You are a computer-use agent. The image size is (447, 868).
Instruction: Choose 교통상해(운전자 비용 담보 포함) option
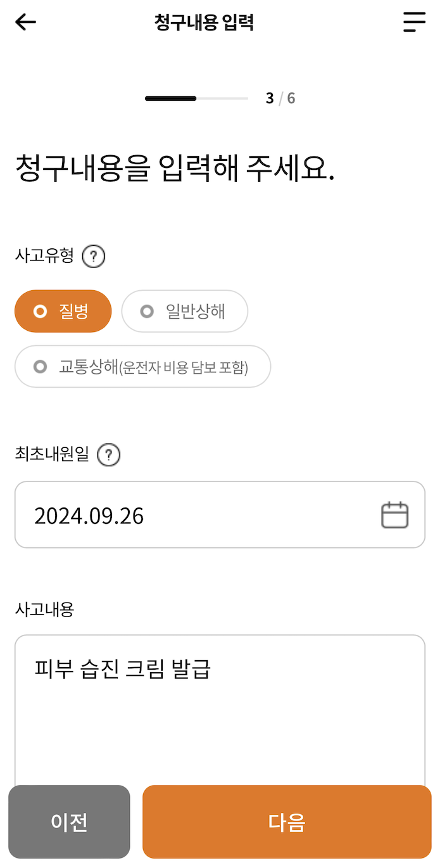coord(142,366)
